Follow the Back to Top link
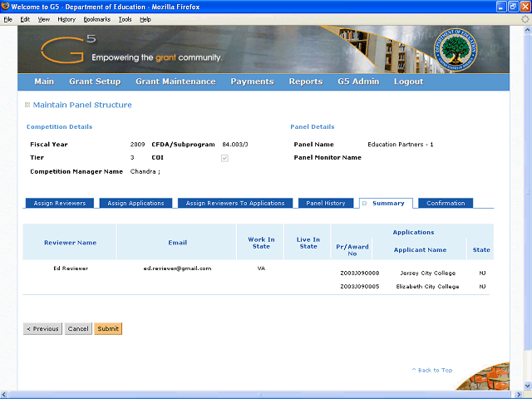The image size is (532, 399). [x=432, y=370]
